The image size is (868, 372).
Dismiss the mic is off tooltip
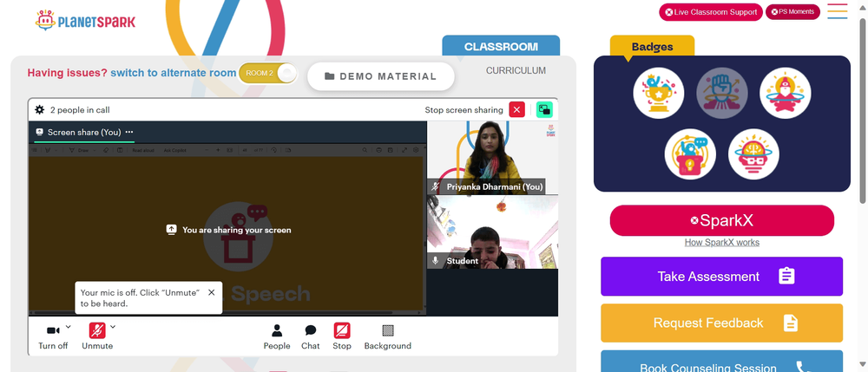[212, 292]
